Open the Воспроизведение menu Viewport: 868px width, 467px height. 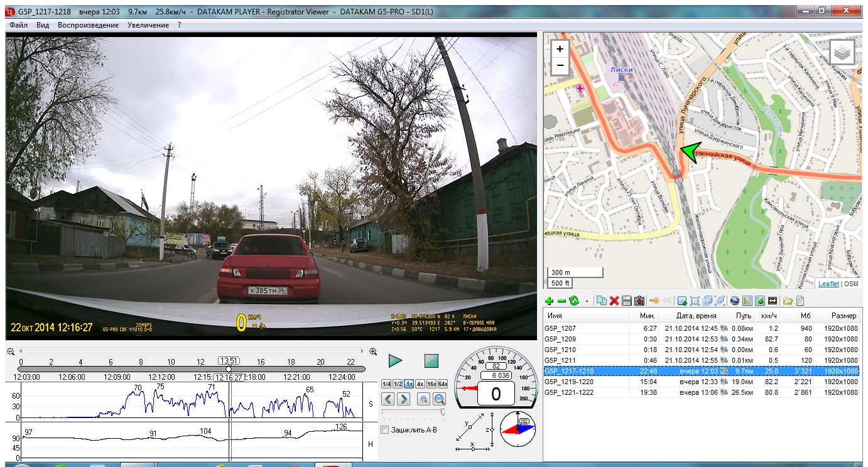tap(88, 25)
